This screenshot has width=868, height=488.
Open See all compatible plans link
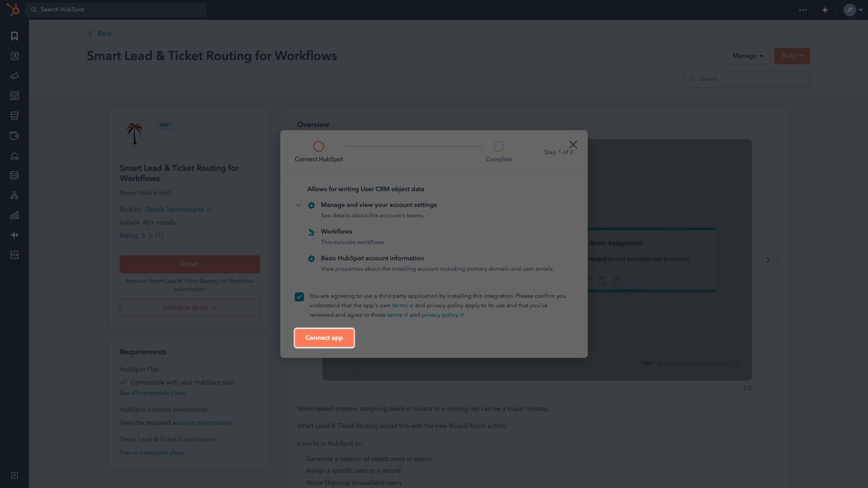click(153, 393)
